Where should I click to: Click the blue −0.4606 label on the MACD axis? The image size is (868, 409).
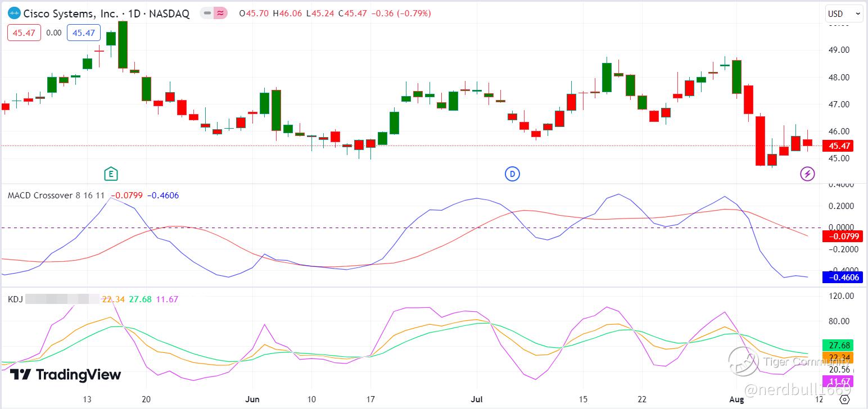[842, 277]
